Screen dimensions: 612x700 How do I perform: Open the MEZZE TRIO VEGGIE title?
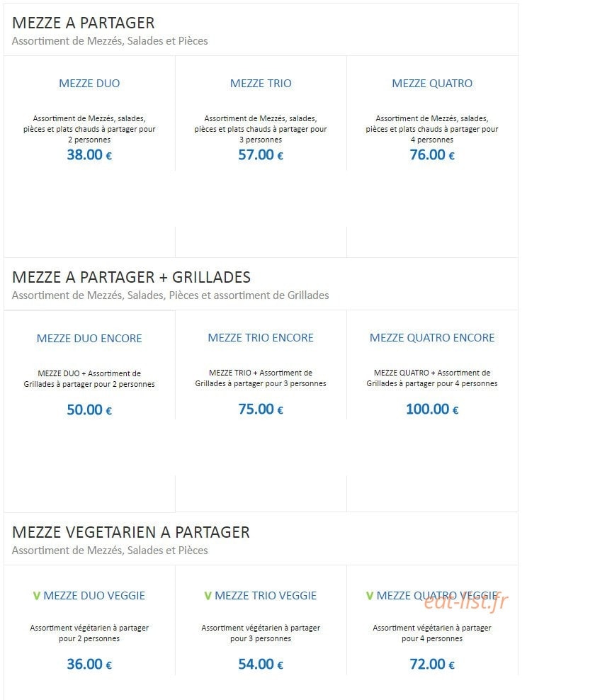click(266, 596)
